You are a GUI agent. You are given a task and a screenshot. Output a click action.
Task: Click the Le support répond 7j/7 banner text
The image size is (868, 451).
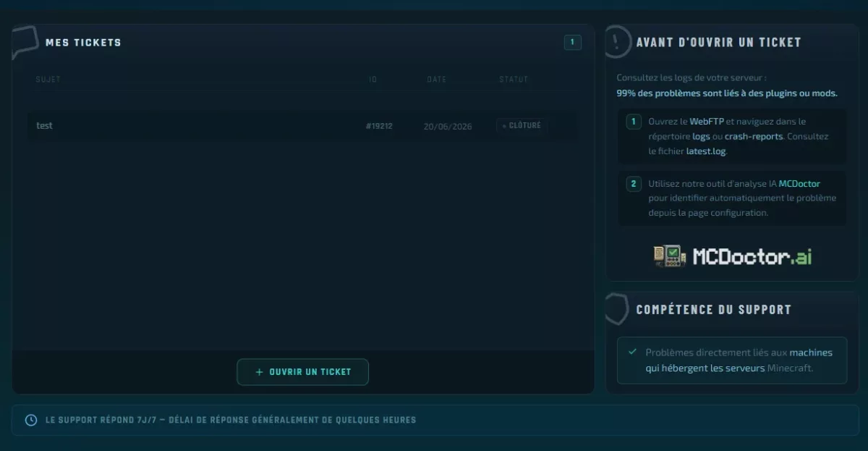(231, 420)
